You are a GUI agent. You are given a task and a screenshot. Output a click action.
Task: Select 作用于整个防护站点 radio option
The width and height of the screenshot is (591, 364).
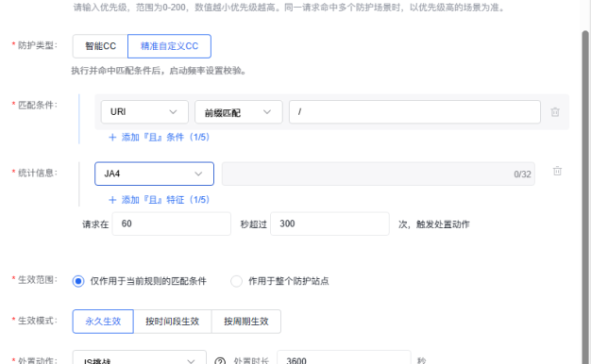pos(236,281)
